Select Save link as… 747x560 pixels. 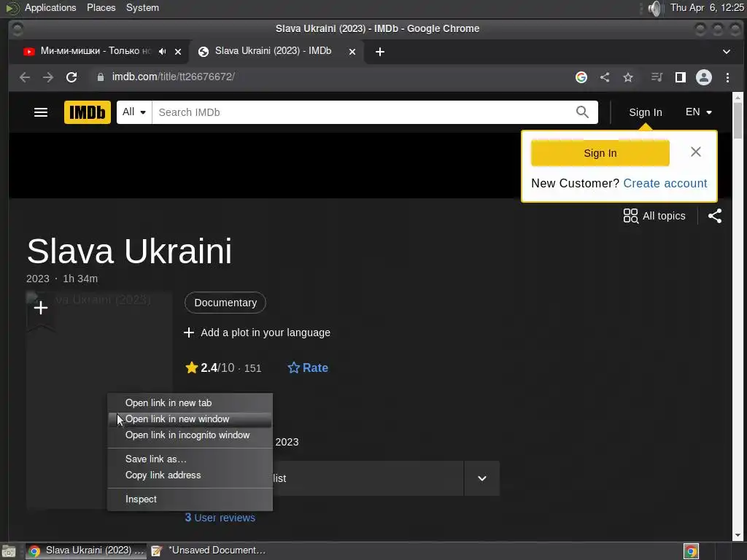coord(190,459)
